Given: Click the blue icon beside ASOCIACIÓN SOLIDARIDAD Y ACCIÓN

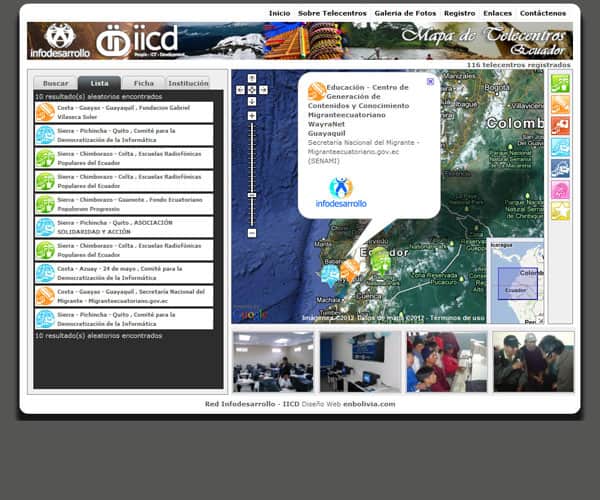Looking at the screenshot, I should (45, 227).
